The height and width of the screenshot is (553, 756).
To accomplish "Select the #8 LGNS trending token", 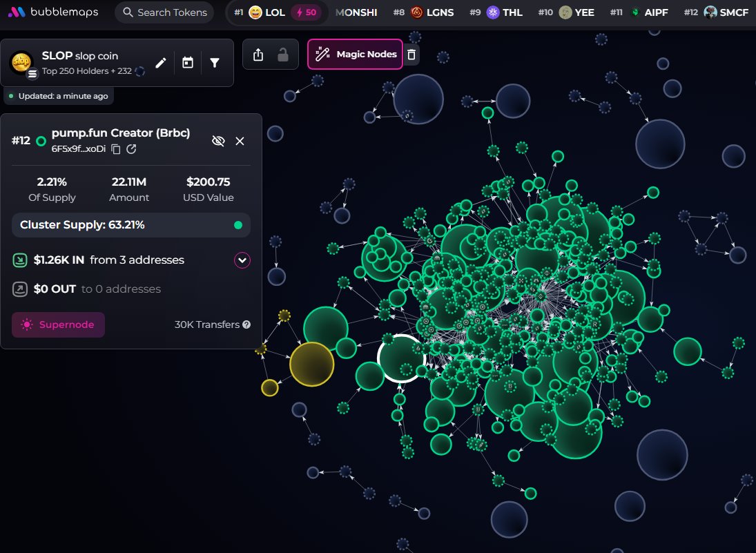I will [423, 12].
